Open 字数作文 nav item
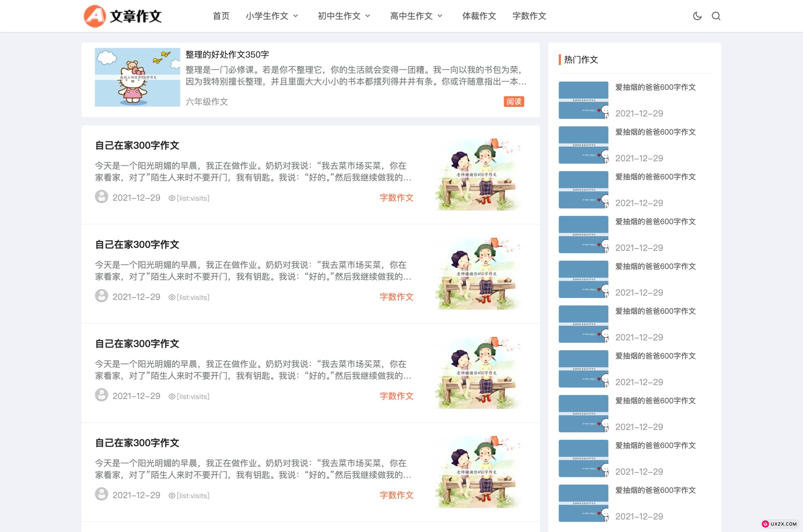This screenshot has width=803, height=532. [x=529, y=16]
